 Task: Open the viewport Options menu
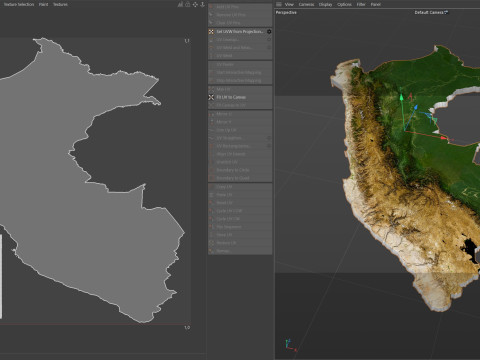(x=344, y=4)
